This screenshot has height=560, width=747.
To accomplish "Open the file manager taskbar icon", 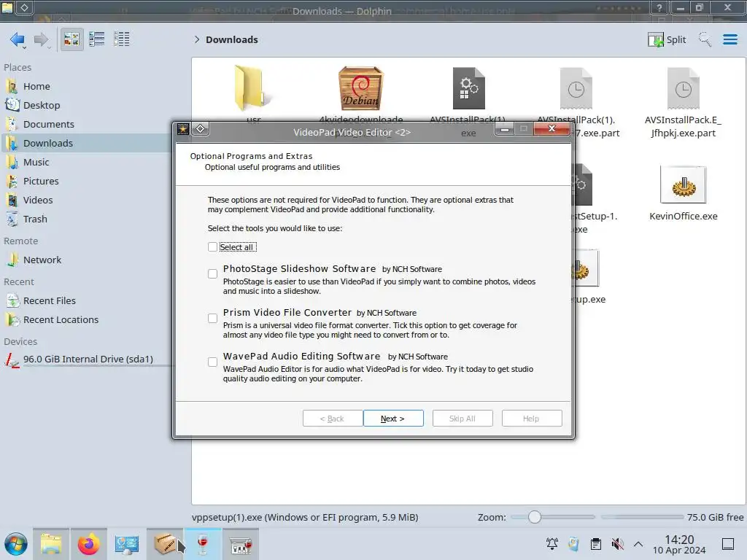I will click(x=51, y=544).
